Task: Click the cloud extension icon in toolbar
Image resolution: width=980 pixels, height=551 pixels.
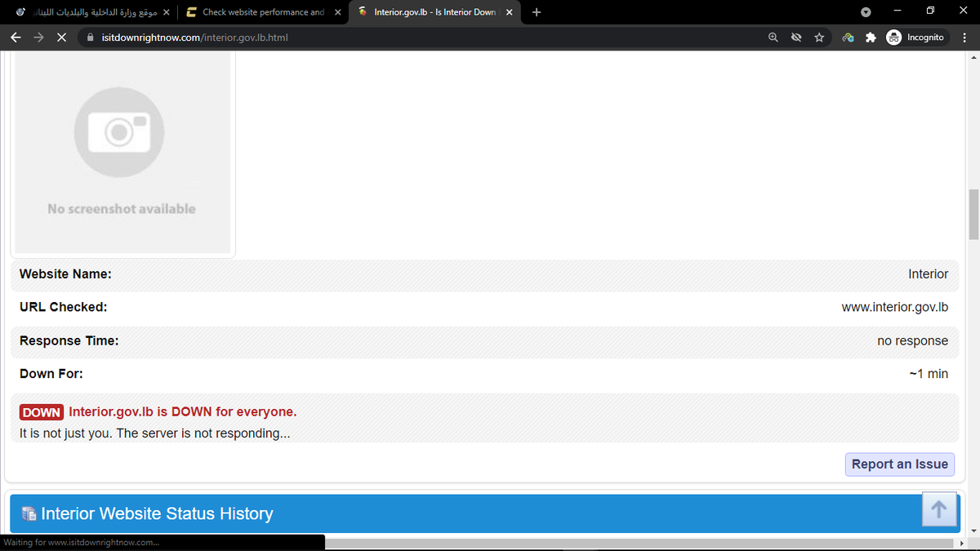Action: click(848, 38)
